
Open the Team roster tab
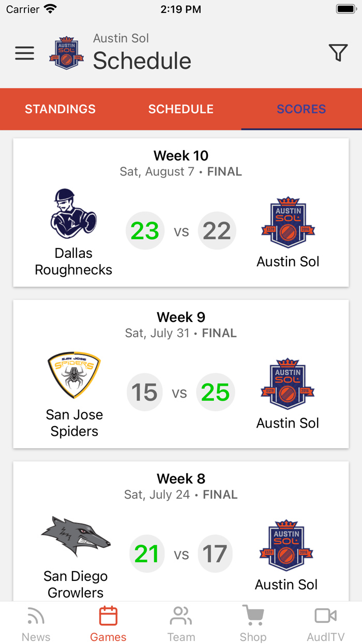click(x=181, y=624)
